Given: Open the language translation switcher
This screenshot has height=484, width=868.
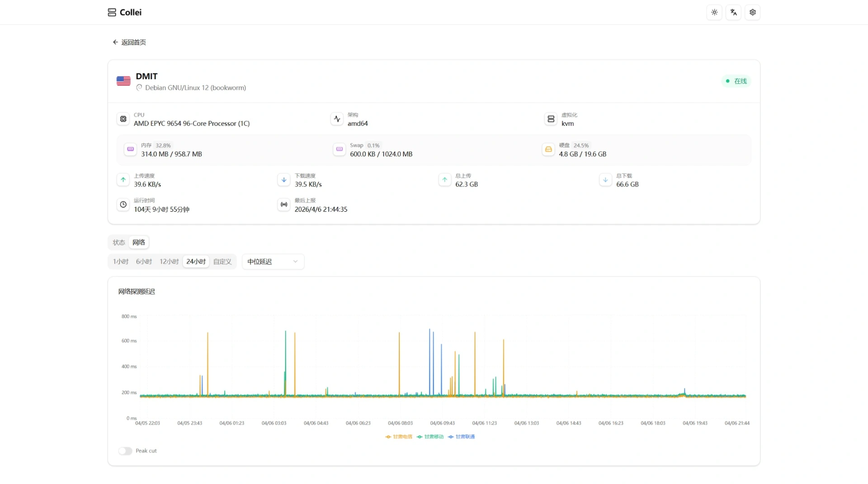Looking at the screenshot, I should tap(733, 12).
